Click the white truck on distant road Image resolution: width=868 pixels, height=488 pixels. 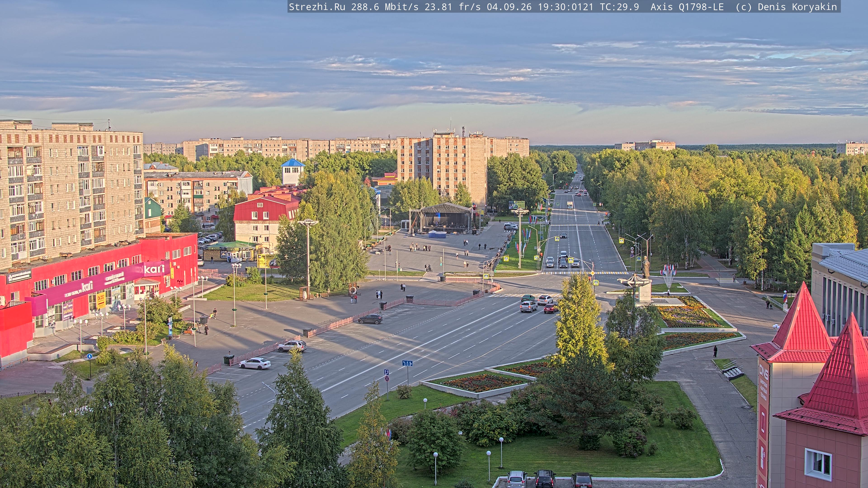point(569,205)
